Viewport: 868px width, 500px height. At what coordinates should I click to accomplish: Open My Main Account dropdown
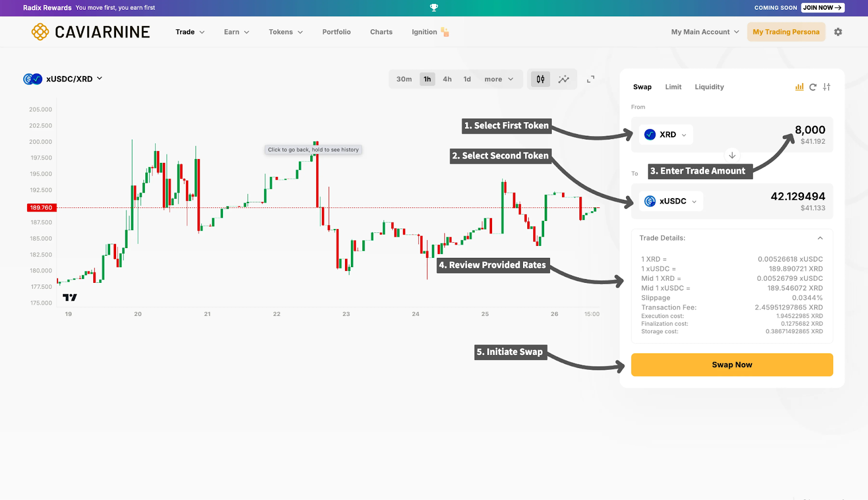click(x=705, y=32)
